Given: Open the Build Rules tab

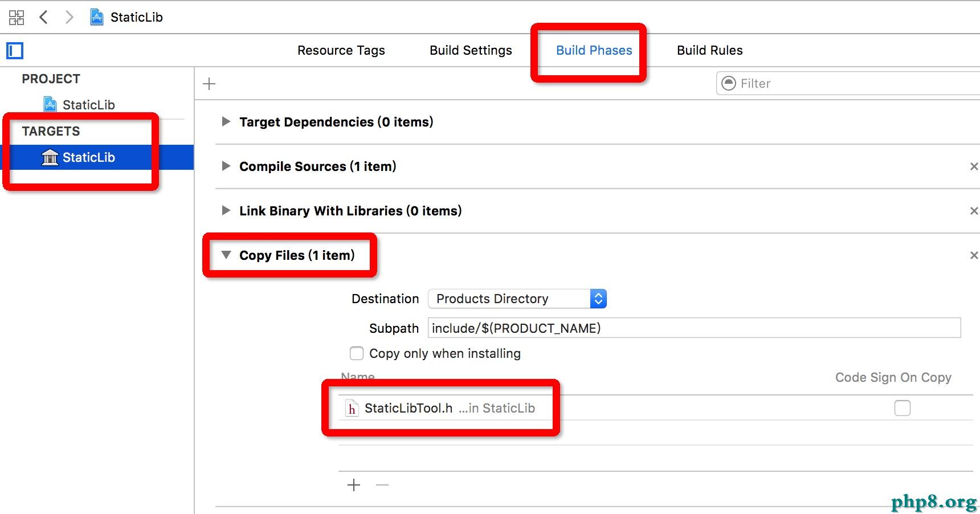Looking at the screenshot, I should click(709, 50).
